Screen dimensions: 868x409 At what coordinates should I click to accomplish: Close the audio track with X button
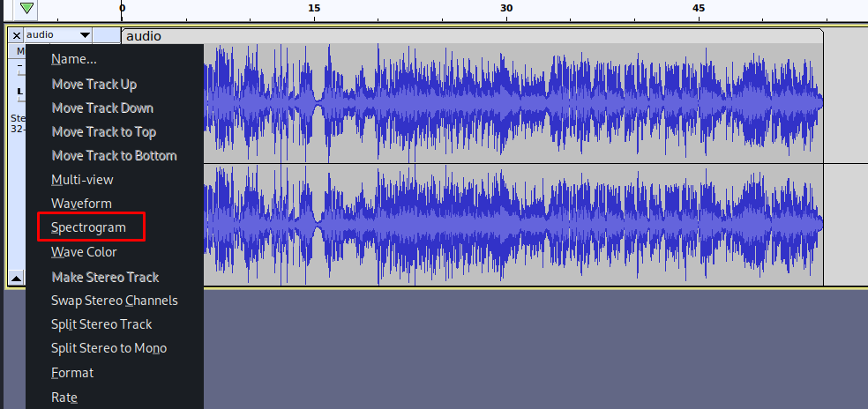click(17, 35)
